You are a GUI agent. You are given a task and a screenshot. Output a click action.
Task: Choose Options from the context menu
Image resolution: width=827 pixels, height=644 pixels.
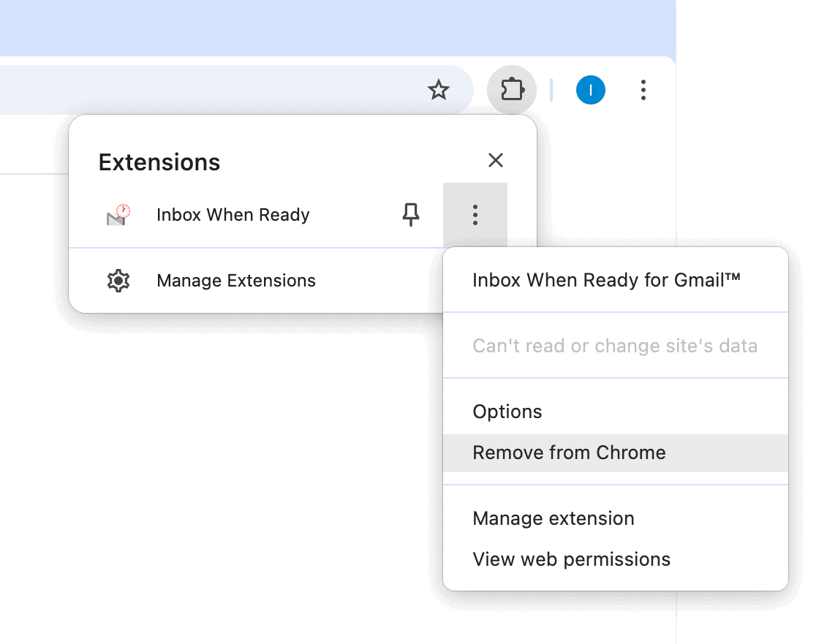click(616, 412)
